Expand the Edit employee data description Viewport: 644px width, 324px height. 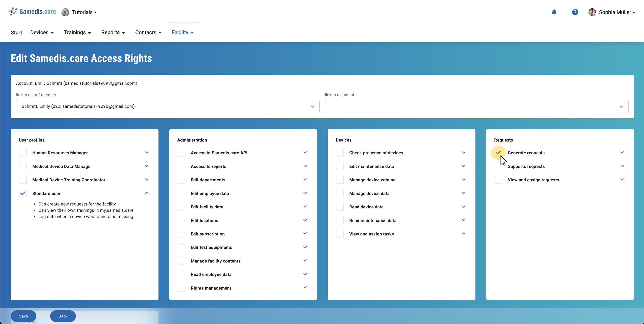305,193
